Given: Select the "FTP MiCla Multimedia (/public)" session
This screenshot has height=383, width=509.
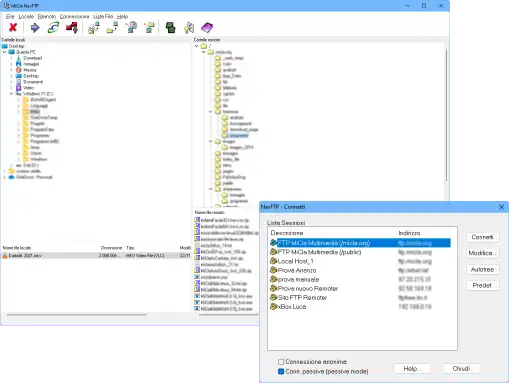Looking at the screenshot, I should (360, 252).
